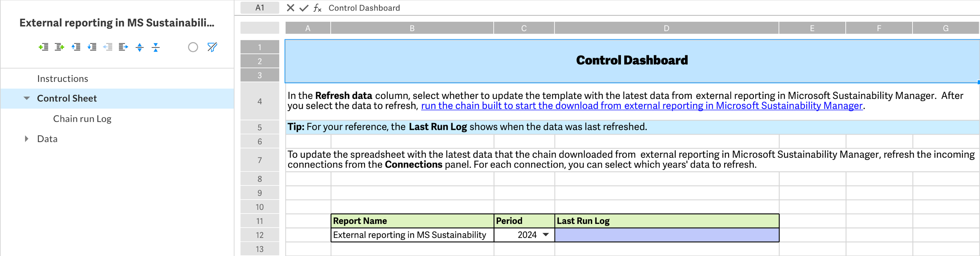
Task: Select column G header
Action: [x=946, y=28]
